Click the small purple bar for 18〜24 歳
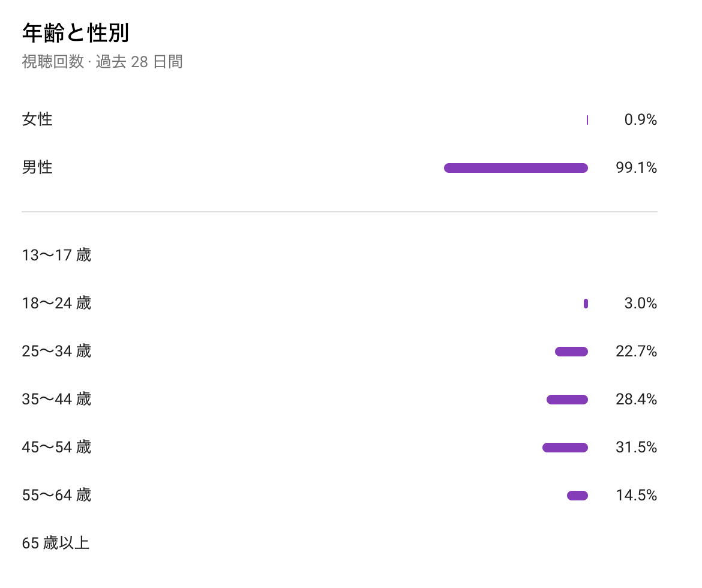 click(x=586, y=304)
